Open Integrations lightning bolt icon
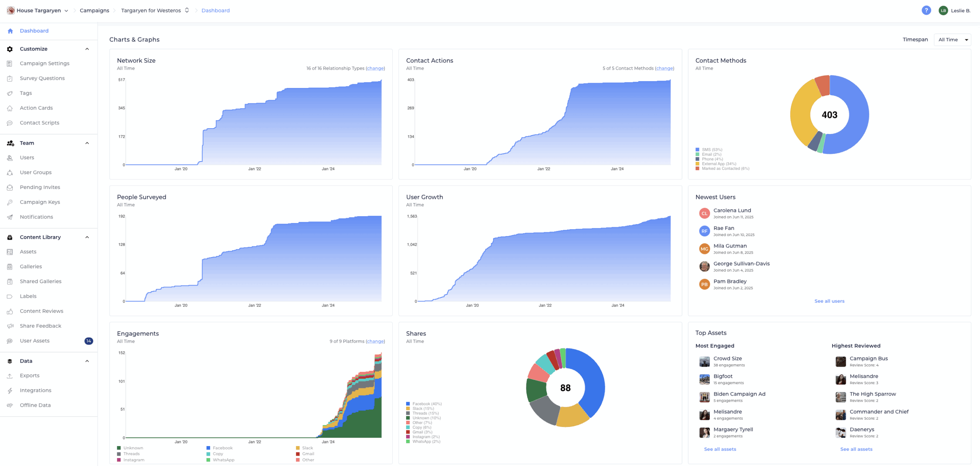The height and width of the screenshot is (466, 980). [x=10, y=391]
